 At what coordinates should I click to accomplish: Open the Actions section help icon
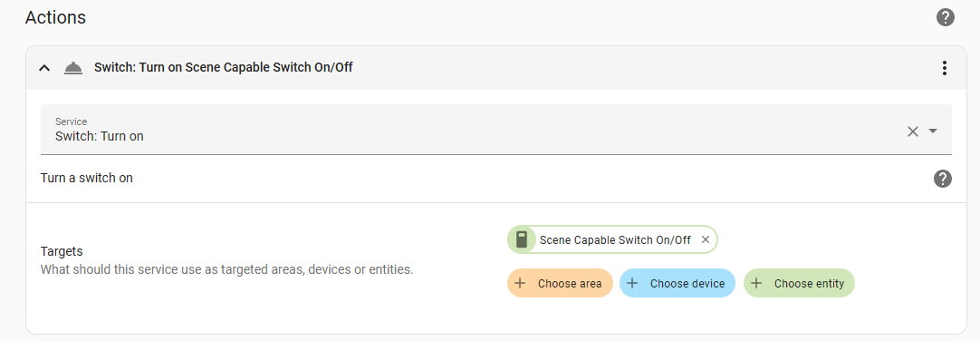[x=945, y=17]
